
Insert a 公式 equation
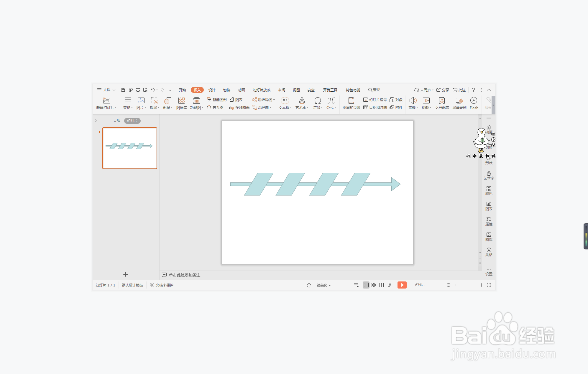coord(331,103)
